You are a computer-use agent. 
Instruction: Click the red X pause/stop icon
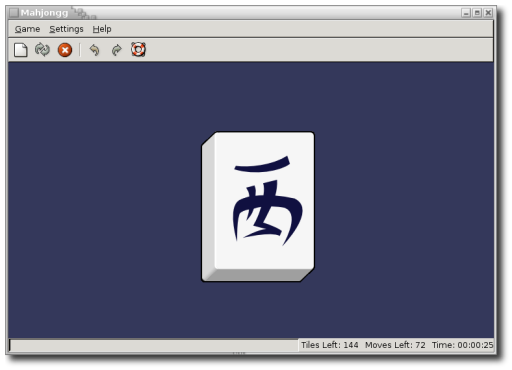click(x=65, y=50)
